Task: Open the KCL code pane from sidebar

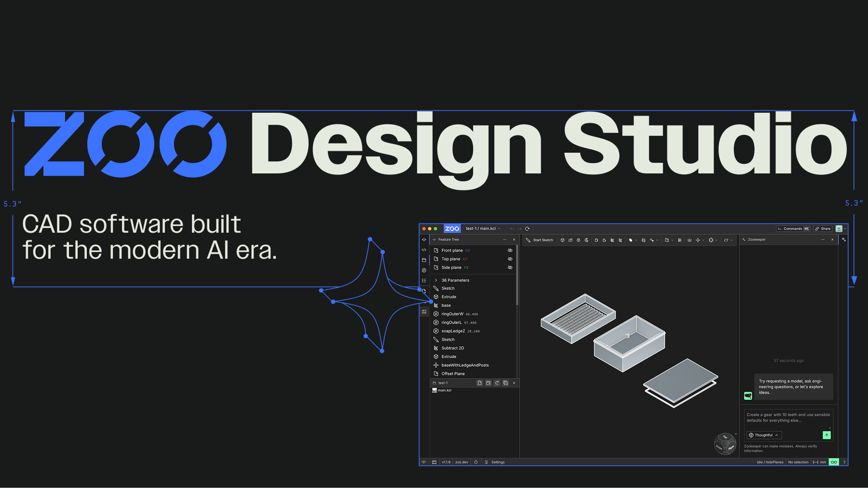Action: coord(424,250)
